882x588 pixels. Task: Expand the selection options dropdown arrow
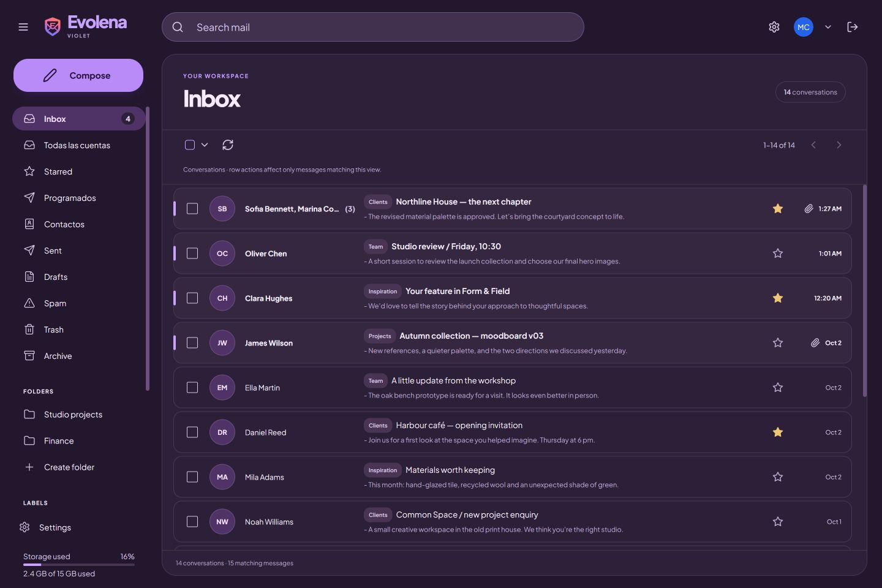(205, 145)
